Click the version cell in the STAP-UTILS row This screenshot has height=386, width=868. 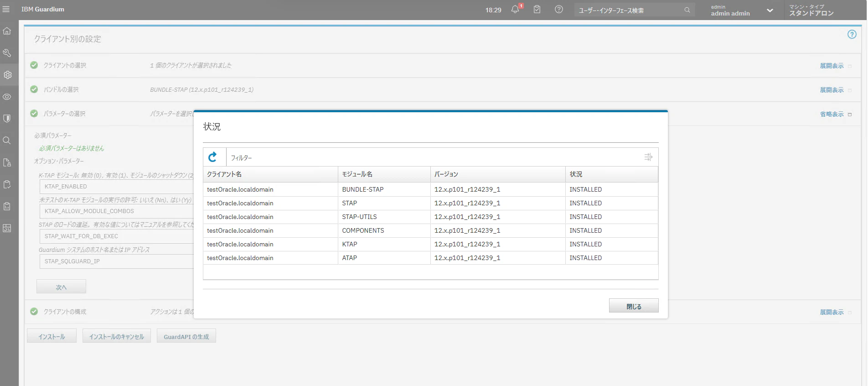click(498, 217)
